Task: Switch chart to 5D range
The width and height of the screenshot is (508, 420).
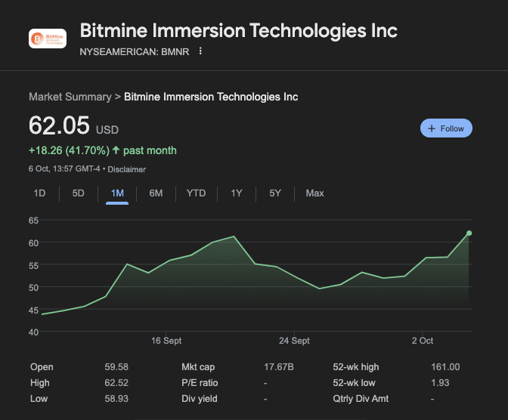Action: pyautogui.click(x=79, y=193)
